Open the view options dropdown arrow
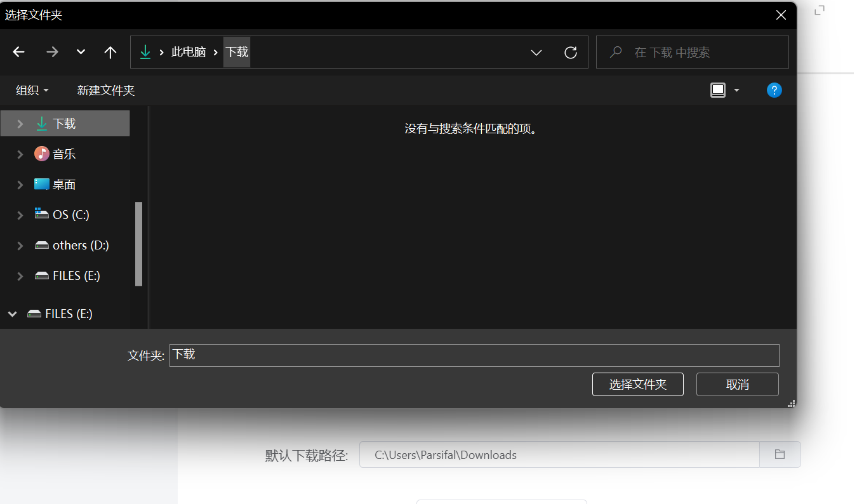Image resolution: width=857 pixels, height=504 pixels. point(736,90)
